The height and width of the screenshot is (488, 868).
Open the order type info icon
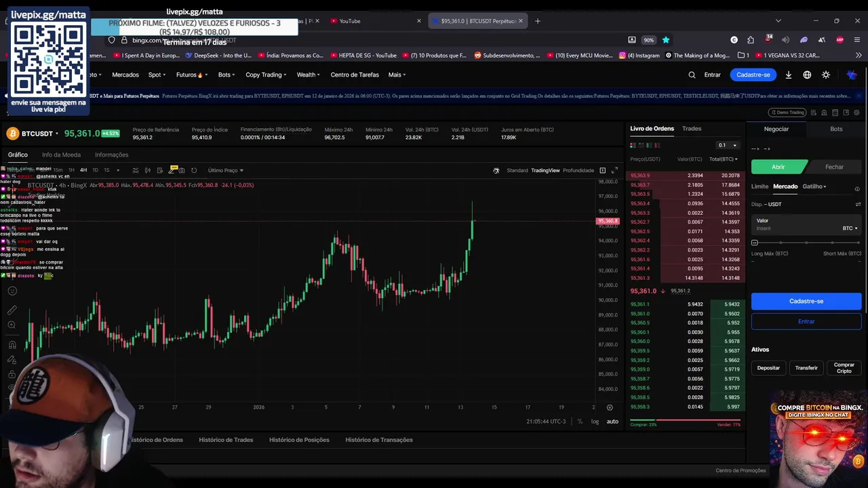coord(857,189)
